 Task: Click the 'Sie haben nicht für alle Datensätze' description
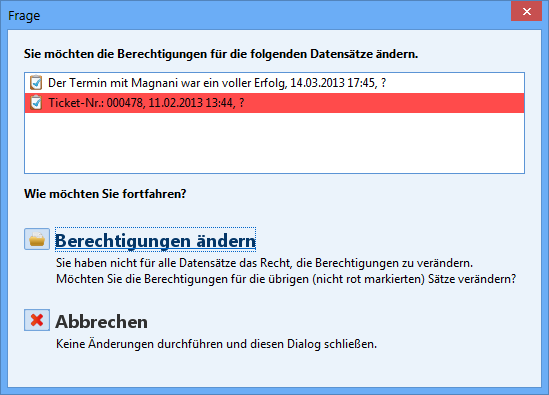(264, 263)
